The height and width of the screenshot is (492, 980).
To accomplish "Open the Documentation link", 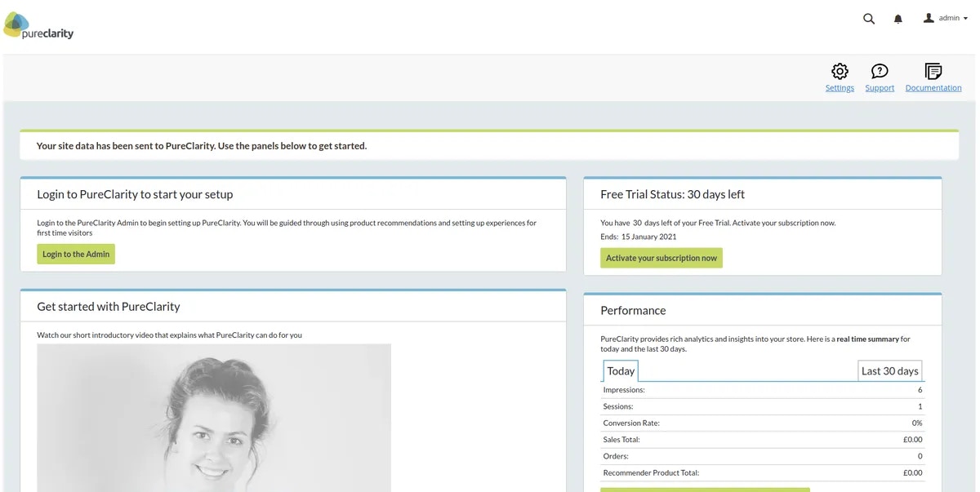I will pos(933,88).
